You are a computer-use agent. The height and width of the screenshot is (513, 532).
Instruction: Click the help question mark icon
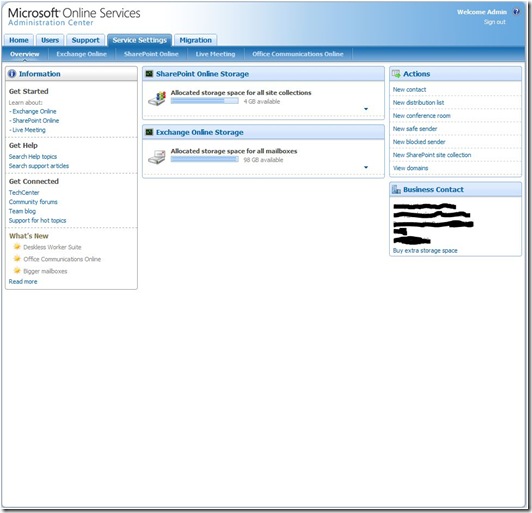pos(516,12)
